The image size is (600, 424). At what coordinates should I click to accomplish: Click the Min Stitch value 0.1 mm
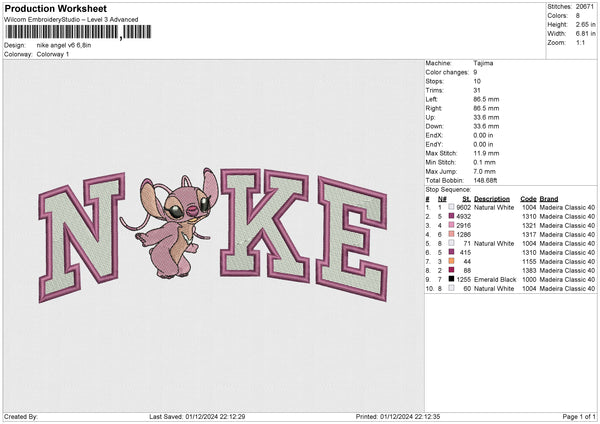[x=484, y=162]
